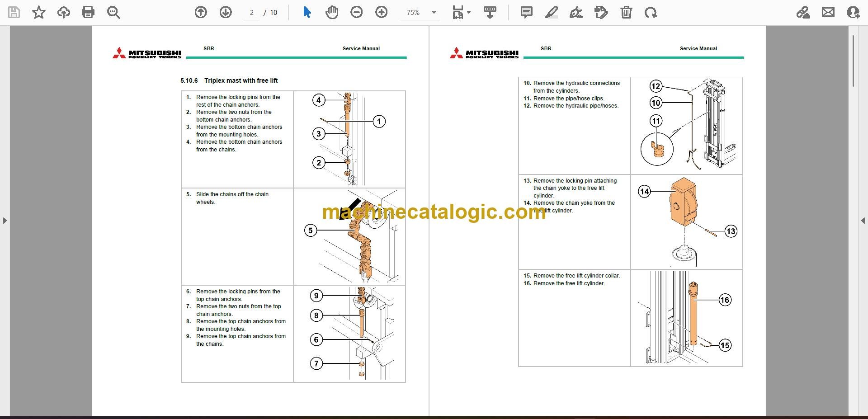Screen dimensions: 868x419
Task: Click step text "Remove the pipe/hose clips."
Action: click(569, 99)
